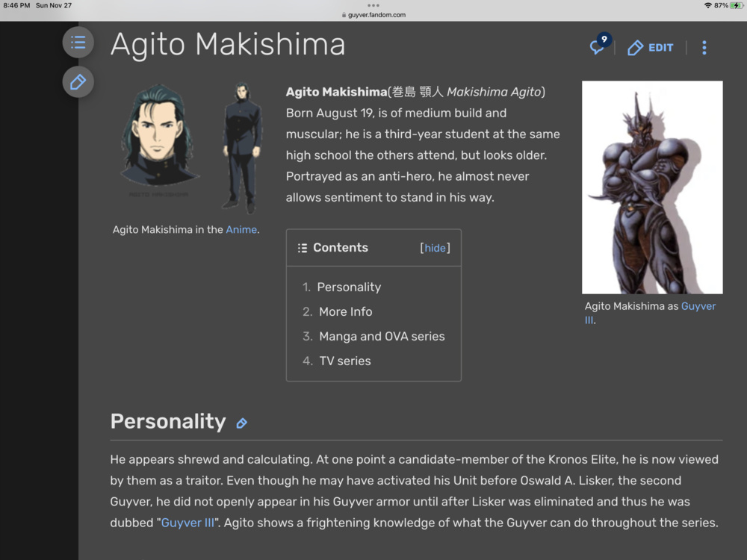View the Guyver III armor image
Viewport: 747px width, 560px height.
(652, 187)
